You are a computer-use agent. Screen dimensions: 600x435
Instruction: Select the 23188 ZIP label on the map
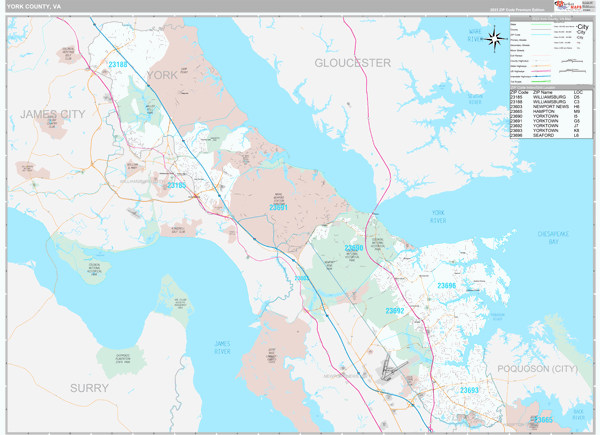tap(118, 65)
